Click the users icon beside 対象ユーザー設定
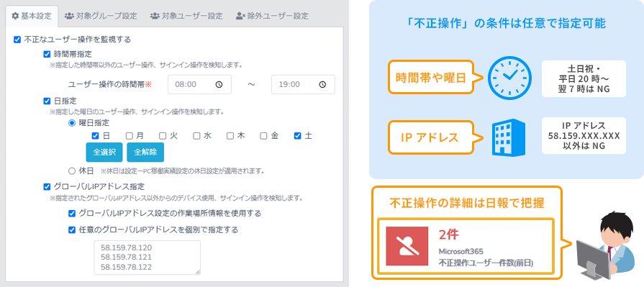 [155, 17]
